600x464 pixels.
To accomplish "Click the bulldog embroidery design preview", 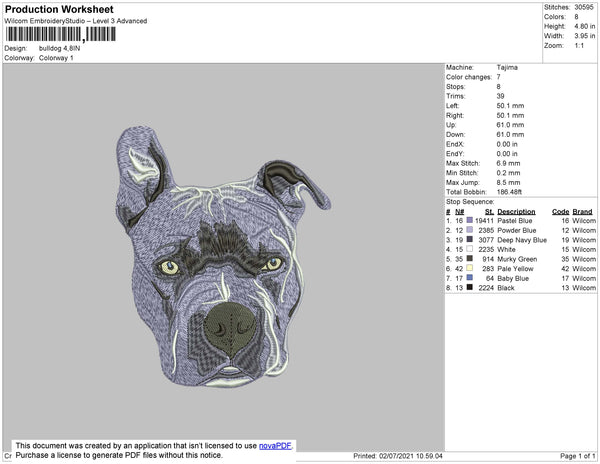I will (223, 256).
